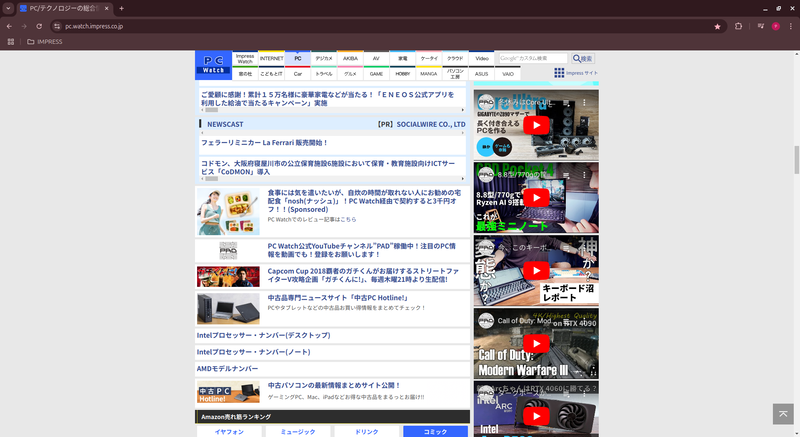Select the ドリンク ranking tab
The height and width of the screenshot is (437, 800).
click(366, 431)
